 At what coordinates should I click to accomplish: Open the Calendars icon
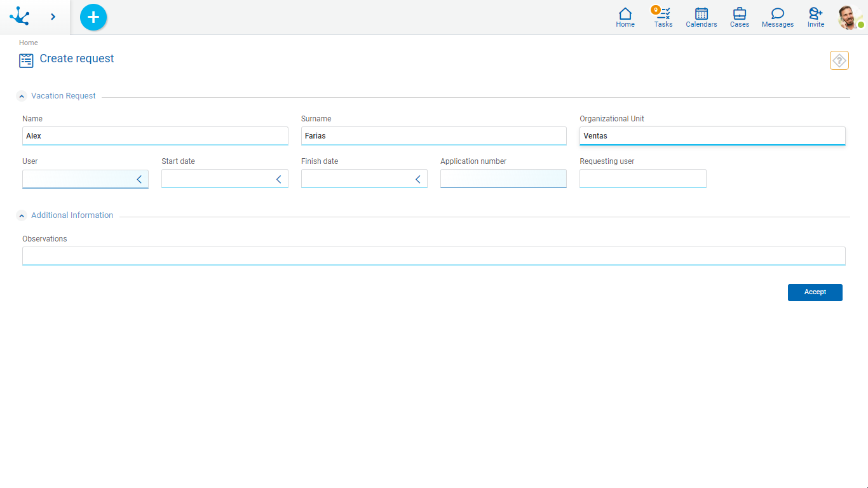tap(702, 17)
